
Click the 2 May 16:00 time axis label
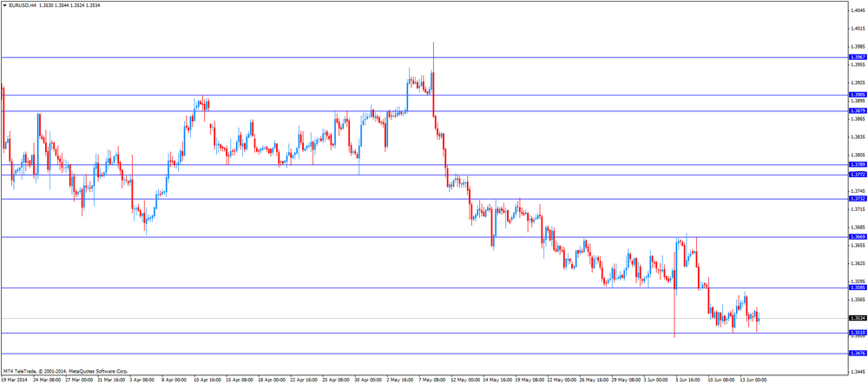tap(400, 381)
